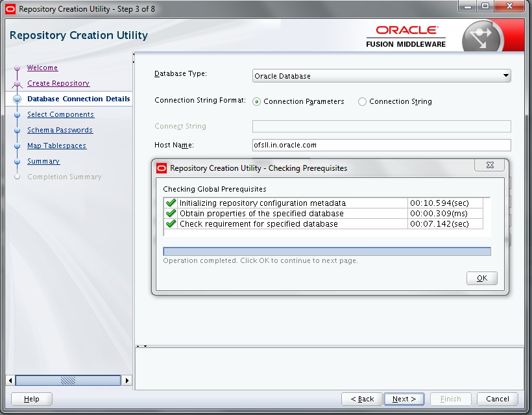Click the Summary step bullet icon
This screenshot has height=415, width=532.
[17, 162]
